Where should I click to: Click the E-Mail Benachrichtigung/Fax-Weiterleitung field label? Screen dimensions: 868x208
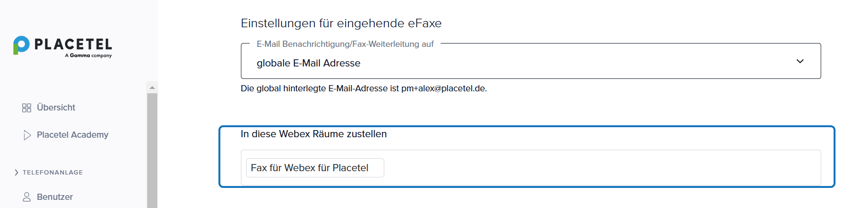pyautogui.click(x=345, y=44)
